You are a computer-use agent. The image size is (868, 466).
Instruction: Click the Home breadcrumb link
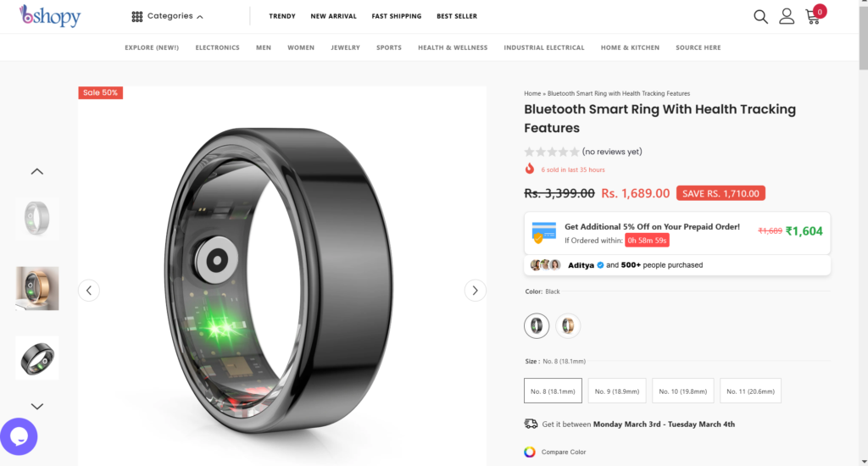pos(532,93)
